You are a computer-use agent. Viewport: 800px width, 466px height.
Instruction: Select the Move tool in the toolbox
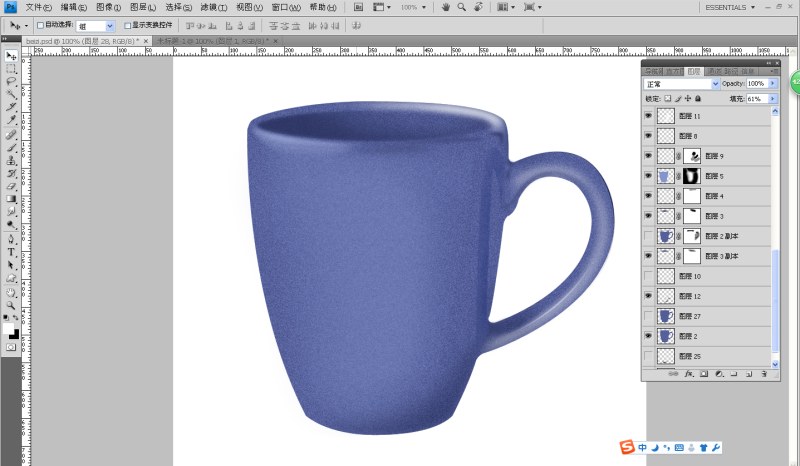(x=11, y=56)
